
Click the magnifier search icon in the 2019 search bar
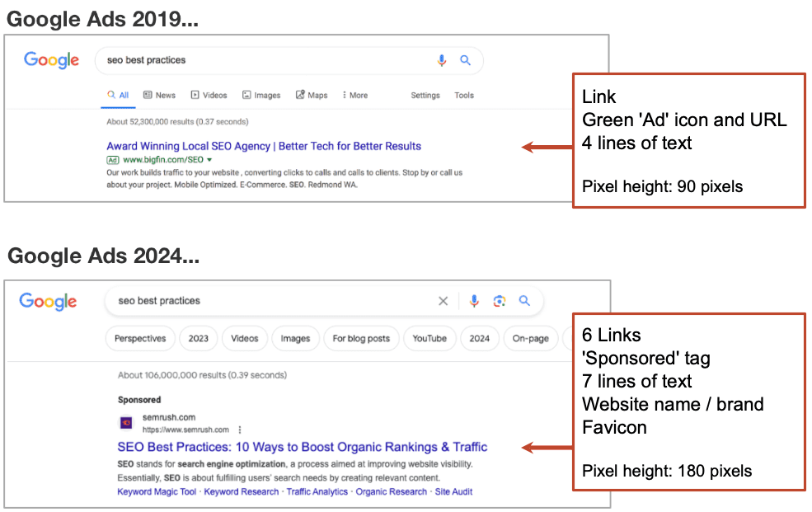click(x=465, y=60)
